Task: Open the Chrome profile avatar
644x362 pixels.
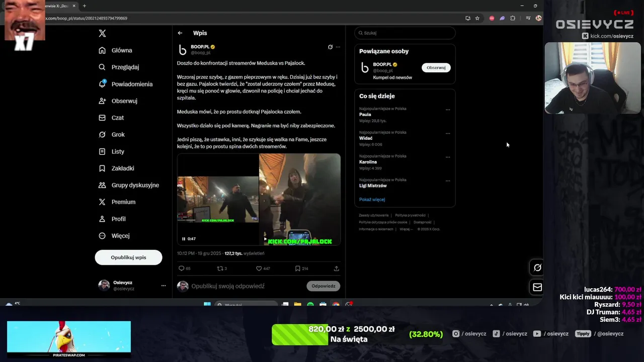Action: 538,18
